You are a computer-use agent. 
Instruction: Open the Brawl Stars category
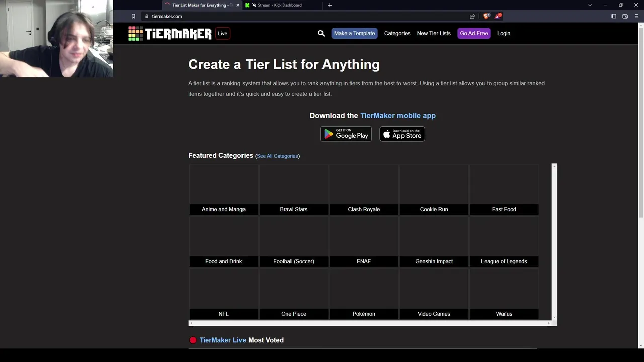(294, 190)
